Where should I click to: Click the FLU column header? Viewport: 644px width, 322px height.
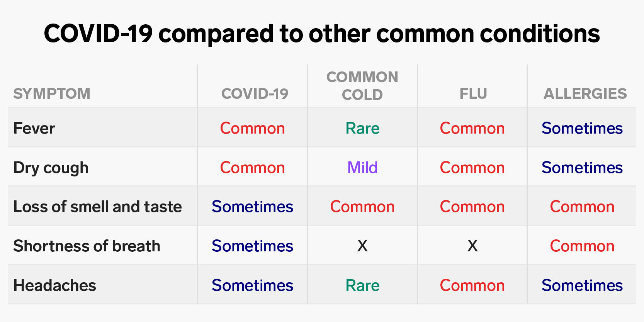(473, 93)
